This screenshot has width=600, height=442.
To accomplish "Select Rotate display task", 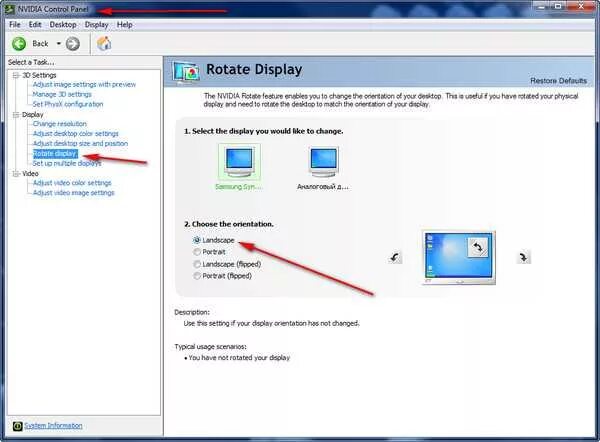I will click(55, 154).
